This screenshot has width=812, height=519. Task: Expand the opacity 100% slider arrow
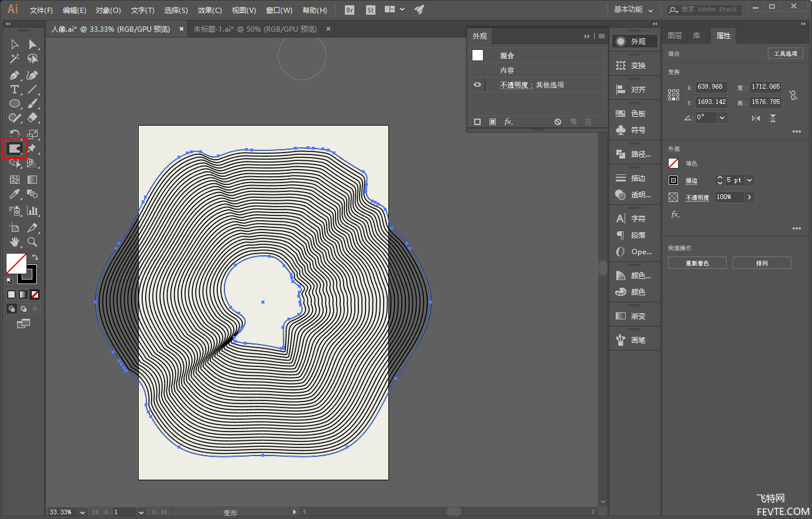point(749,197)
